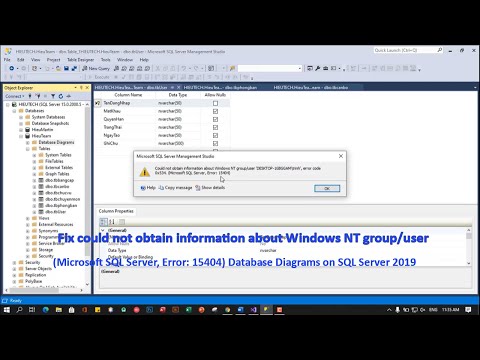Screen dimensions: 480x360
Task: Click the Categorized view icon in Column Properties
Action: click(103, 222)
